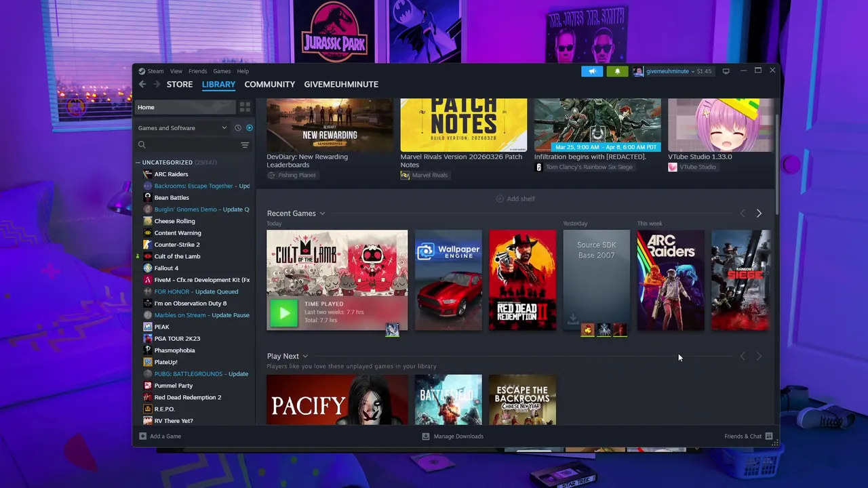
Task: Open Escape the Backrooms cover
Action: point(522,400)
